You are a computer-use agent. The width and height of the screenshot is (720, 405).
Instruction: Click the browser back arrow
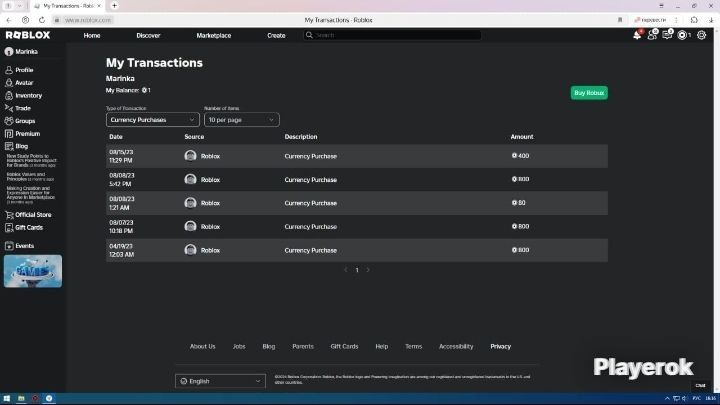tap(9, 20)
